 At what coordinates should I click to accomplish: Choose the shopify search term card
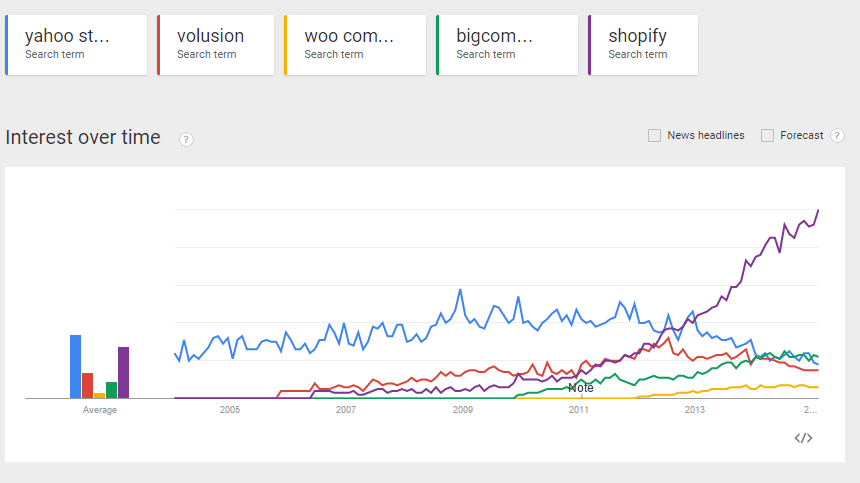pyautogui.click(x=643, y=45)
